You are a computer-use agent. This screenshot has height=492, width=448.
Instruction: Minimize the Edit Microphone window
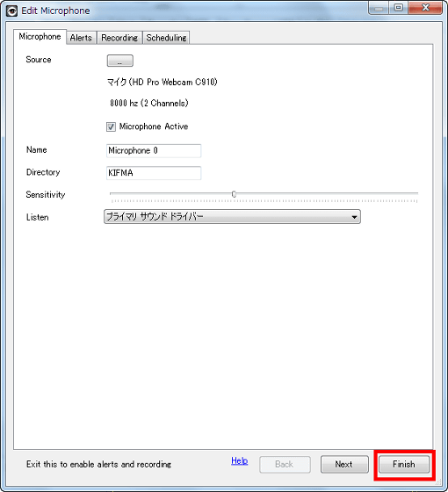point(379,8)
